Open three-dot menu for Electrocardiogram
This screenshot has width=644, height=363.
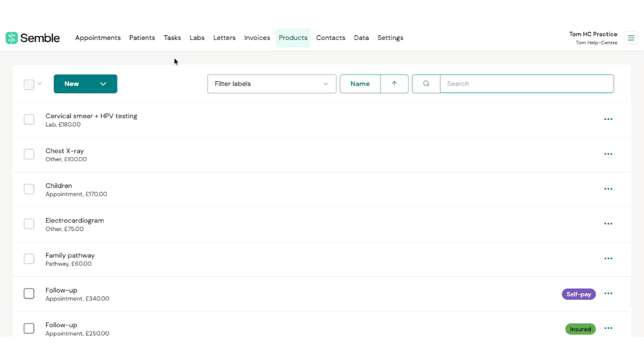pyautogui.click(x=608, y=224)
